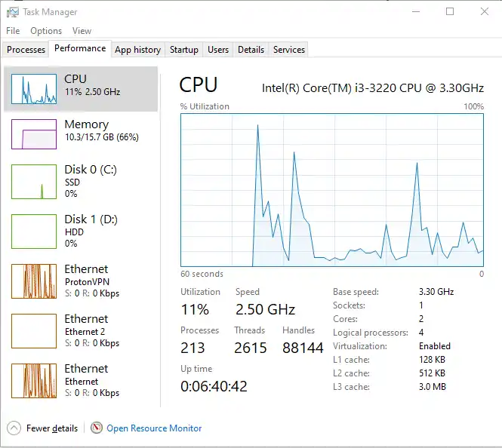The height and width of the screenshot is (448, 502).
Task: Click the L1 cache 128 KB value
Action: (433, 360)
